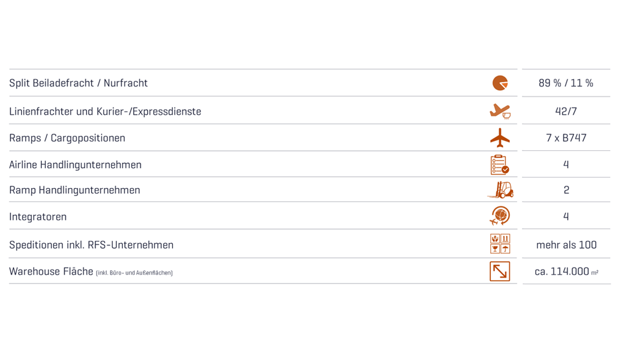This screenshot has width=637, height=364.
Task: Click the 'Warehouse Fläche' label
Action: 51,272
